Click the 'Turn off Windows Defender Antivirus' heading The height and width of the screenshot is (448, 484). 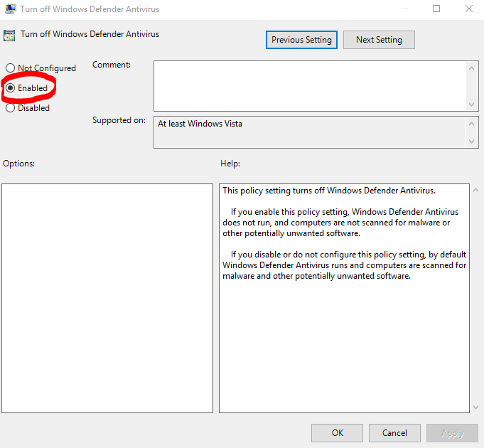[90, 34]
